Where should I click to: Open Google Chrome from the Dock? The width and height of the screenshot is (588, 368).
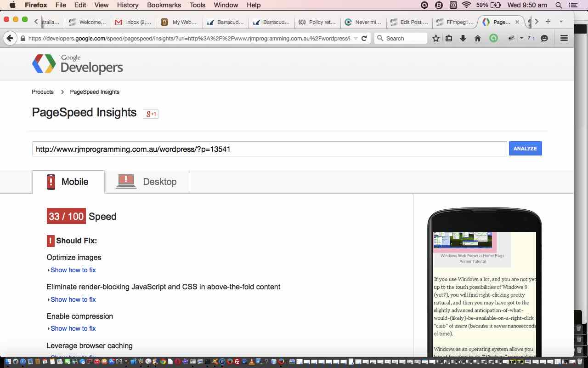pos(163,362)
